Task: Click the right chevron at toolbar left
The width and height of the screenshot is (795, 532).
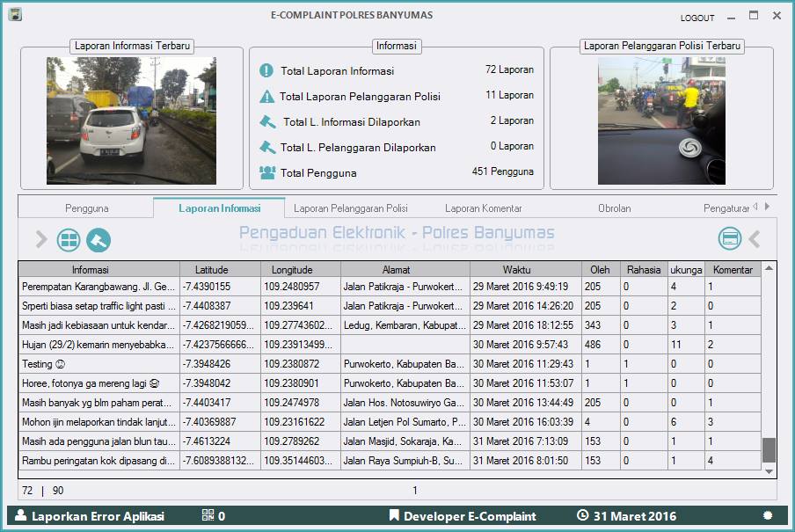Action: click(x=41, y=239)
